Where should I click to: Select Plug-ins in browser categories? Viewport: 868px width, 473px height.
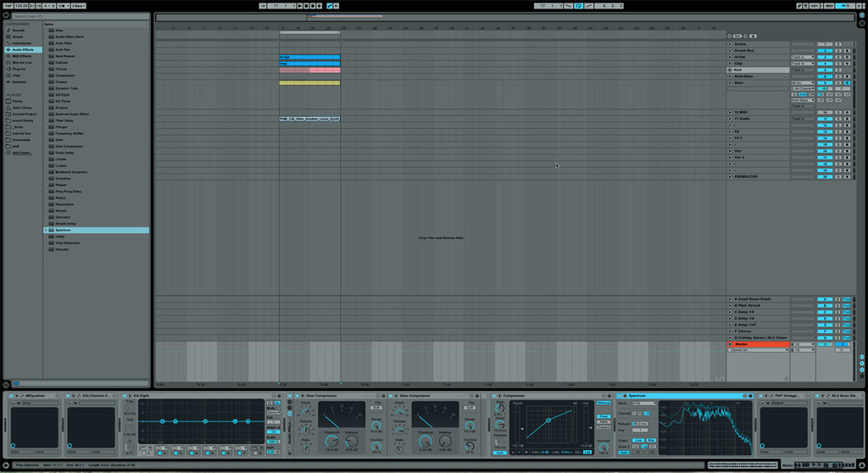point(18,69)
